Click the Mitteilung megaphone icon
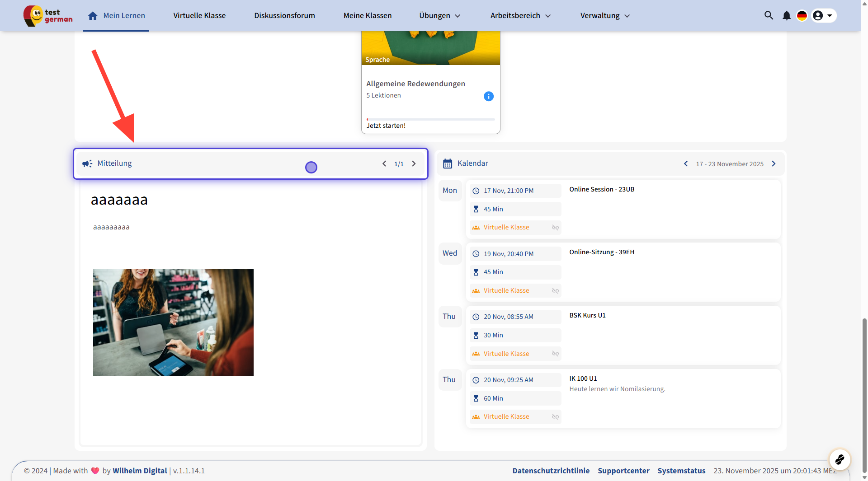Viewport: 868px width, 481px height. pyautogui.click(x=87, y=163)
